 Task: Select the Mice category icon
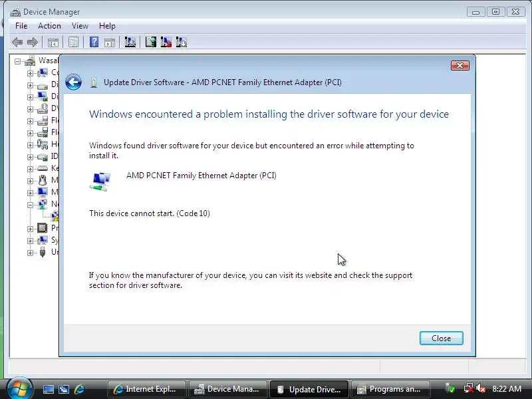click(43, 180)
